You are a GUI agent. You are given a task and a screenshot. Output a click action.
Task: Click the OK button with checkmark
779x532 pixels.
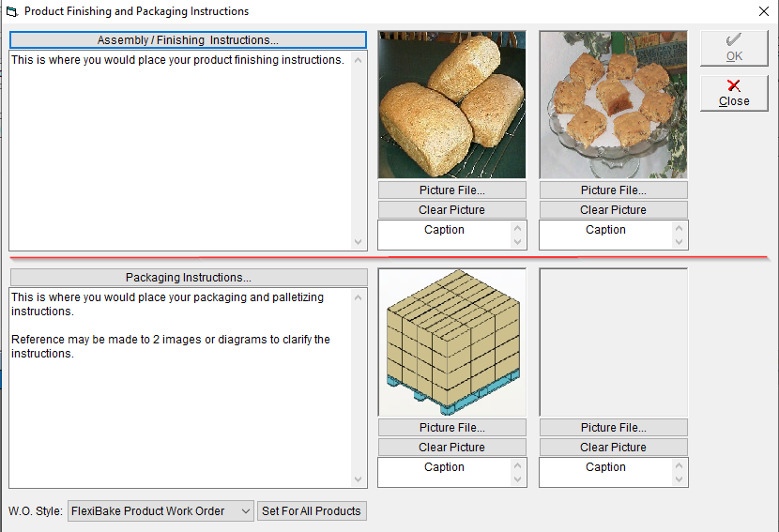point(734,48)
